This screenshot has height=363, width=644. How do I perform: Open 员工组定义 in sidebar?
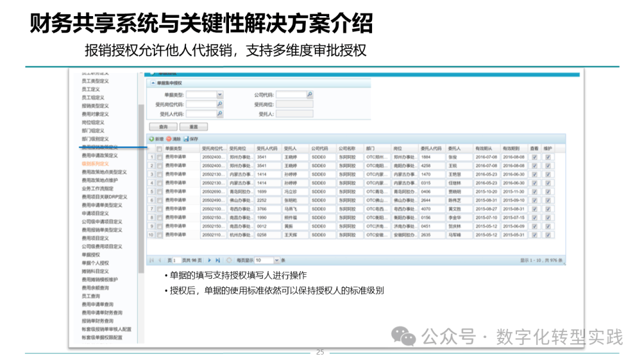tap(93, 97)
